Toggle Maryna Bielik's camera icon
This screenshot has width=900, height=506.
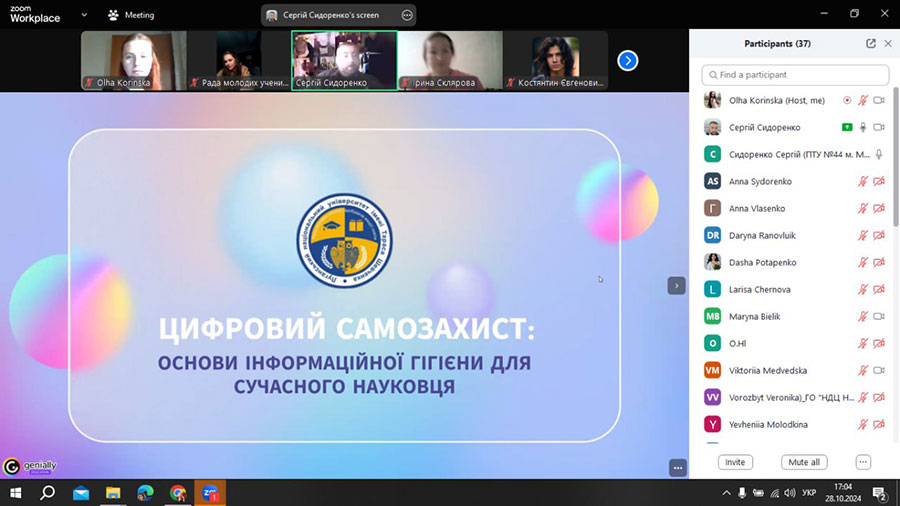point(879,316)
